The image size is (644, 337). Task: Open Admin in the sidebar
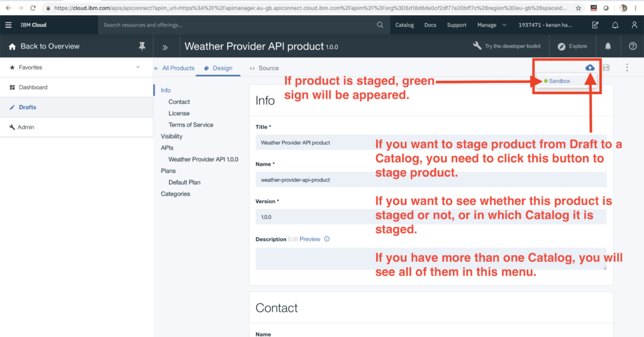point(76,127)
